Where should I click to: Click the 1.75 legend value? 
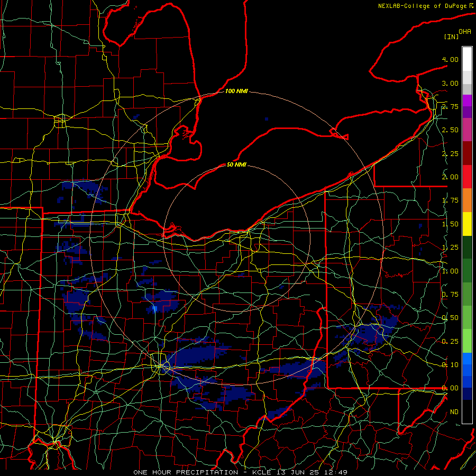point(450,200)
